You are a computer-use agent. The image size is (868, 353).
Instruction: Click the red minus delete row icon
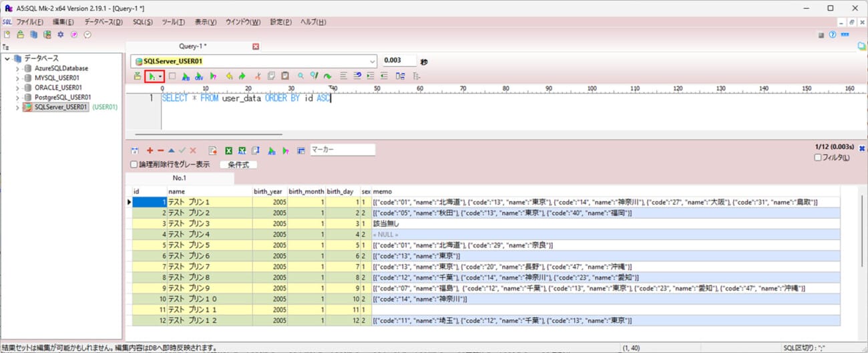click(160, 151)
